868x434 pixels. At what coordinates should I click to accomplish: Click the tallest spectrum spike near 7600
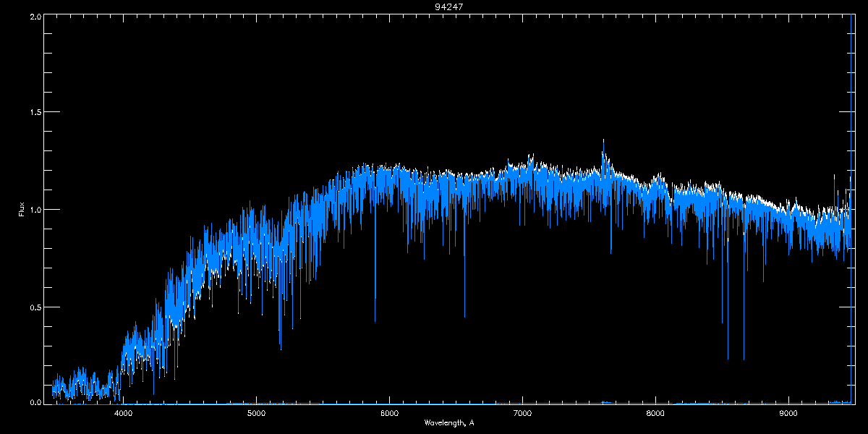point(603,141)
